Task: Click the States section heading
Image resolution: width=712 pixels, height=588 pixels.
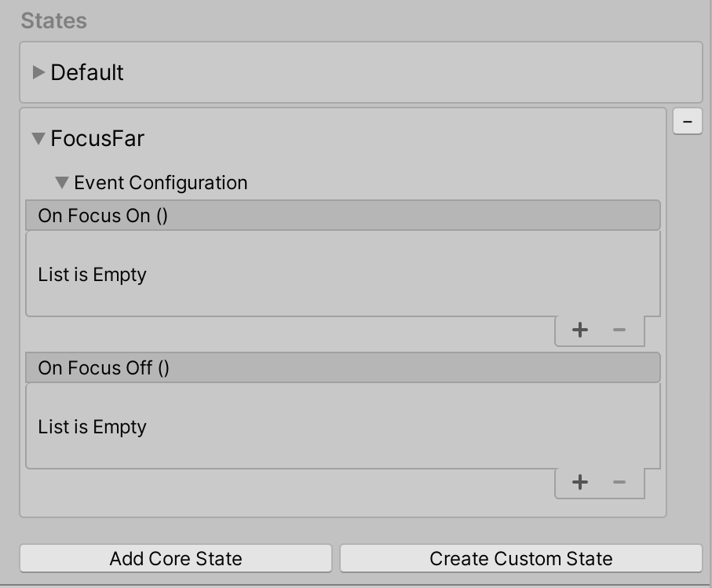Action: click(54, 21)
